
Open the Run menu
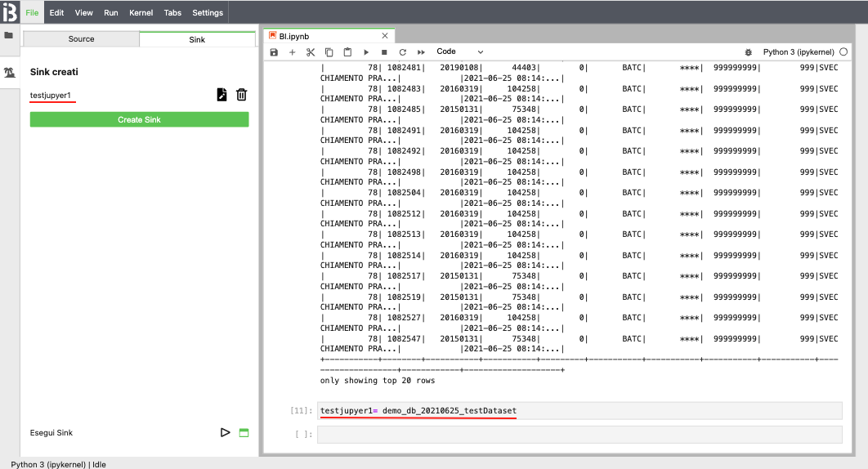[x=110, y=12]
